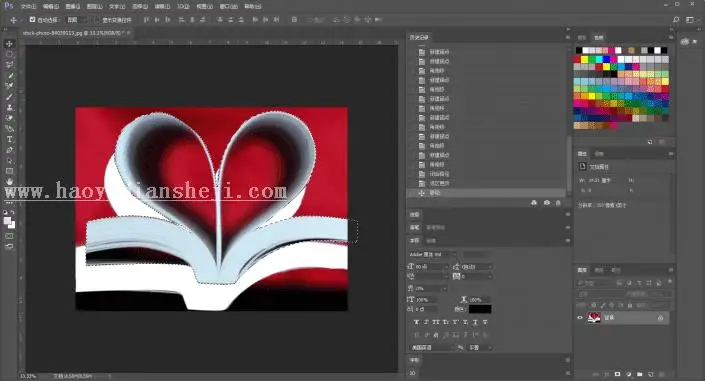The width and height of the screenshot is (705, 381).
Task: Click the zoom percentage field in status bar
Action: (28, 376)
